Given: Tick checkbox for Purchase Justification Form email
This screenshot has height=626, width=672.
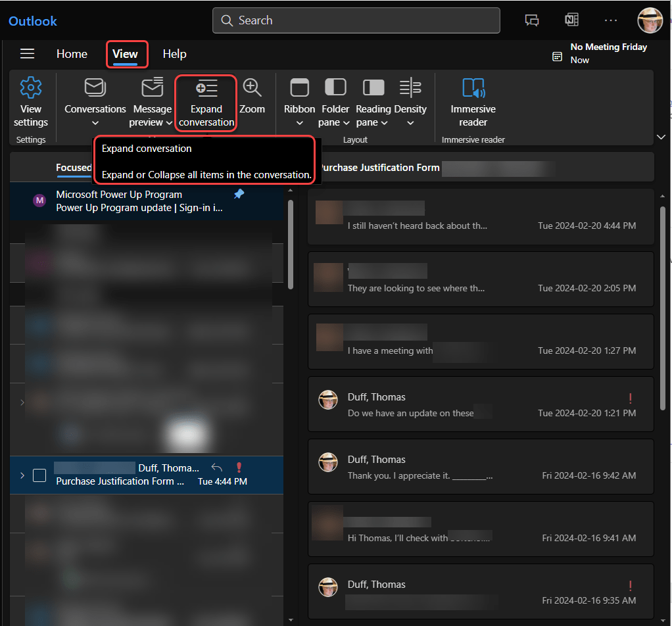Looking at the screenshot, I should click(x=39, y=475).
